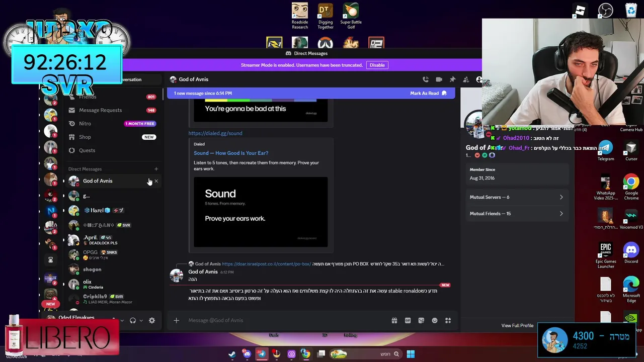Open User Settings gear

coord(152,320)
